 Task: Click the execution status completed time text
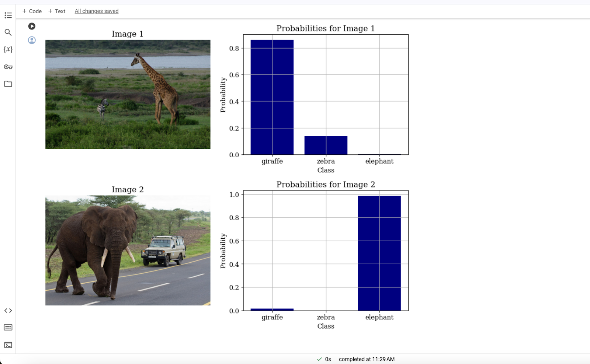tap(366, 359)
